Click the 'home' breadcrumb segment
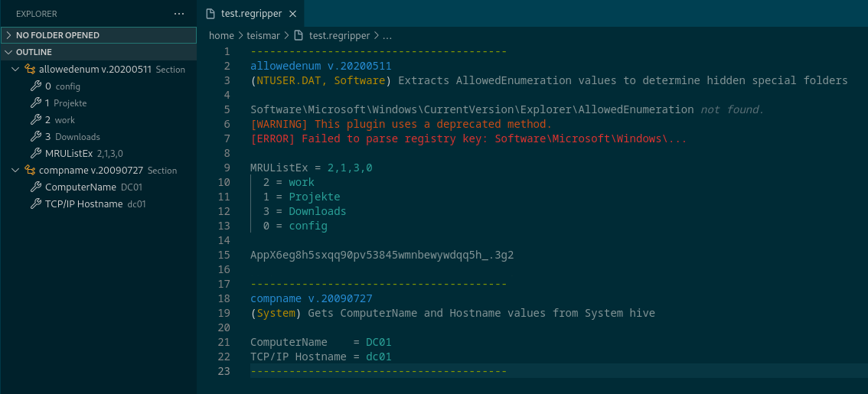Image resolution: width=868 pixels, height=394 pixels. pyautogui.click(x=221, y=35)
